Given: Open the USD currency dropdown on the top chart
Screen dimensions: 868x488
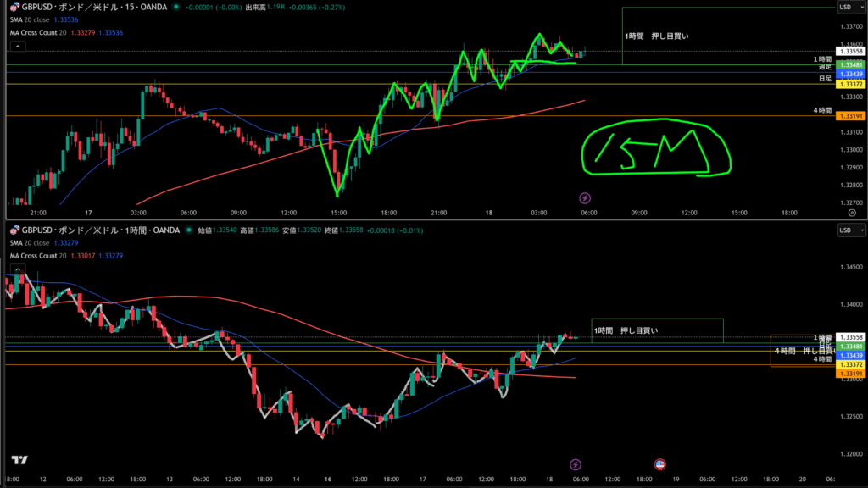Looking at the screenshot, I should (850, 7).
